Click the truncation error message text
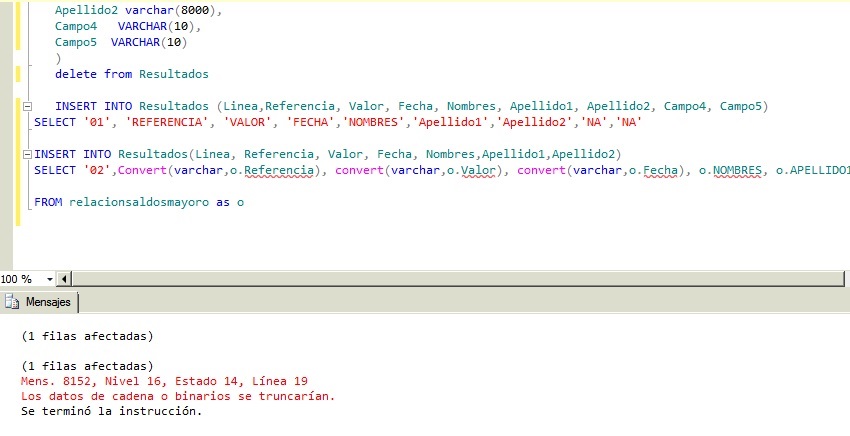Viewport: 850px width, 436px height. [x=177, y=396]
